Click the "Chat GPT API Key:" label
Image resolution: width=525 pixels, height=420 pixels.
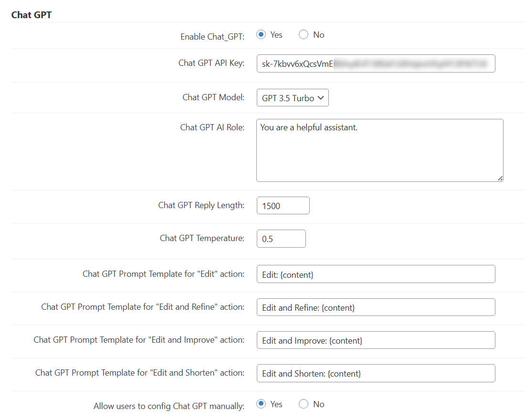coord(211,63)
